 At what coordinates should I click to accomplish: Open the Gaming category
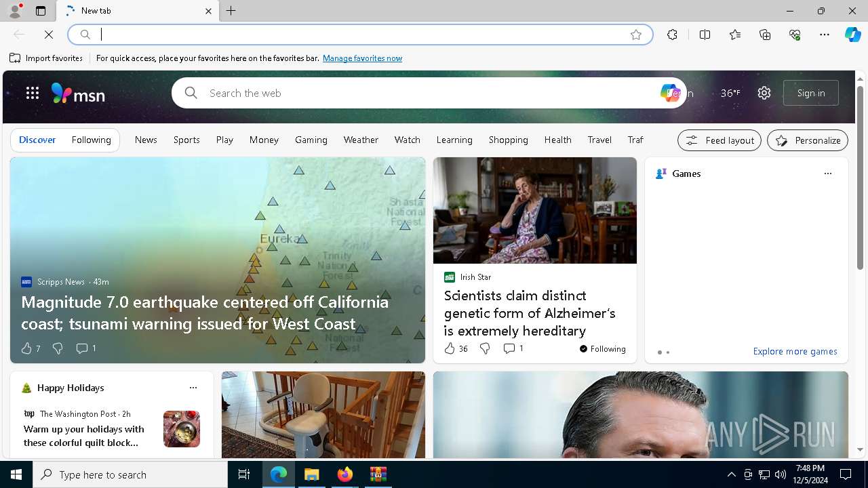tap(311, 140)
